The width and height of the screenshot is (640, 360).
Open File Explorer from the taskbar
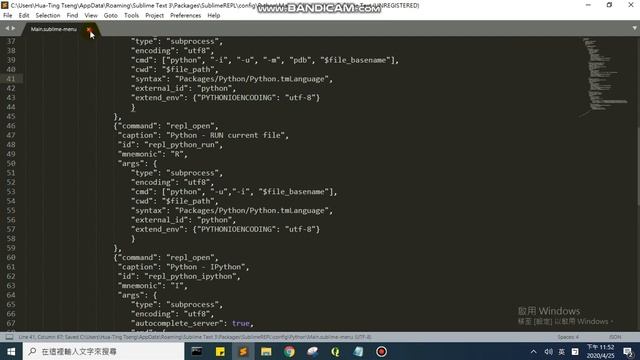(266, 351)
